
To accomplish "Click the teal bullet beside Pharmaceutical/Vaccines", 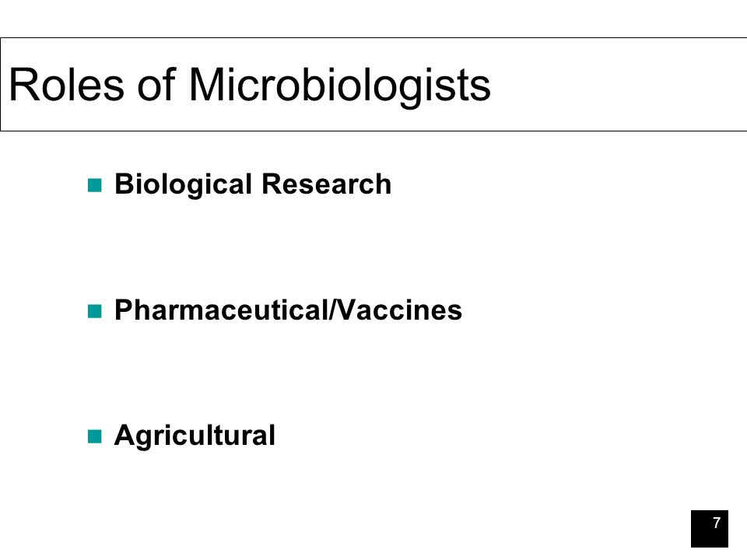I will pos(95,311).
